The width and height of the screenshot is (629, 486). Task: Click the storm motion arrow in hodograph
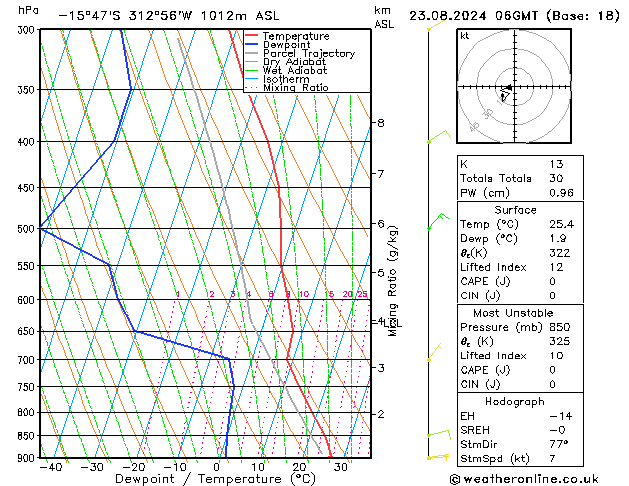507,87
